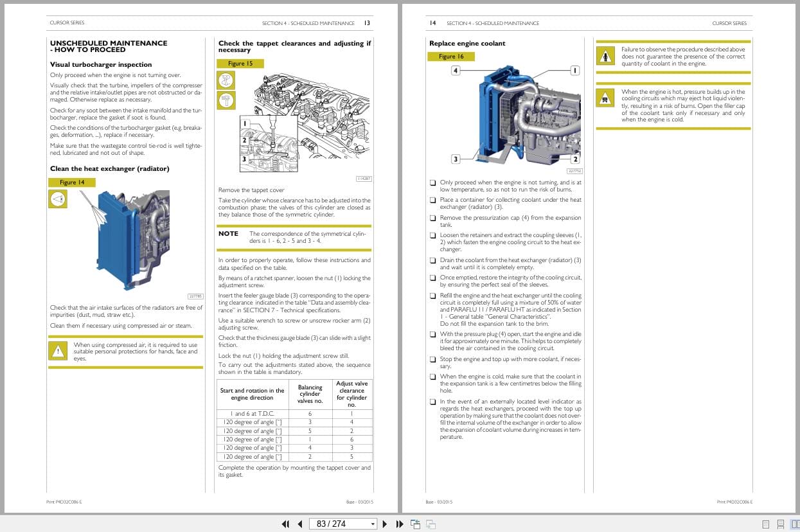Jump to the first page
Screen dimensions: 800x532
pyautogui.click(x=285, y=524)
